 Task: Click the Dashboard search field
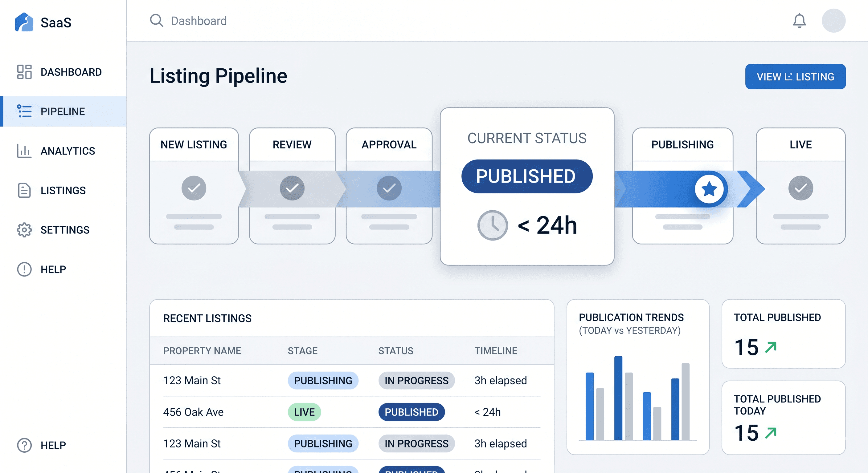pos(199,21)
